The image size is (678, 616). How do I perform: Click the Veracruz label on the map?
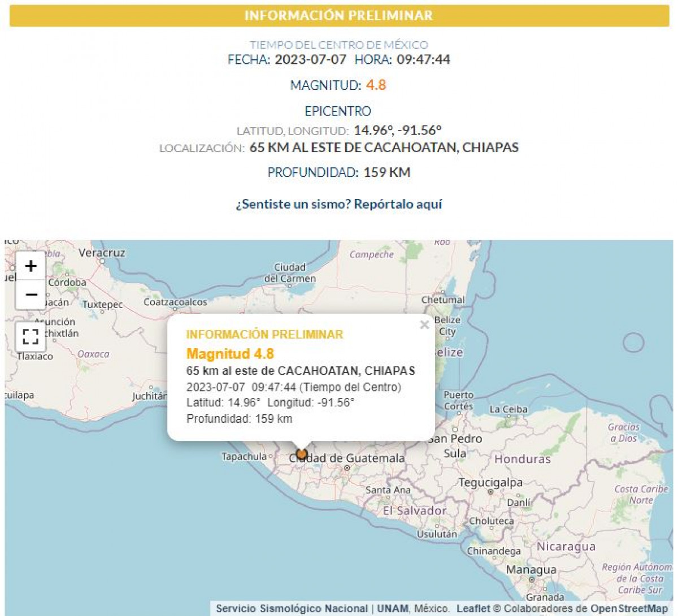[x=102, y=253]
